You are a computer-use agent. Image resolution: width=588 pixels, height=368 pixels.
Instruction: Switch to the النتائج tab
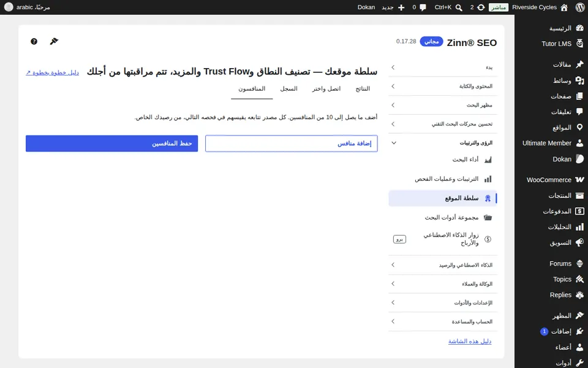point(363,89)
